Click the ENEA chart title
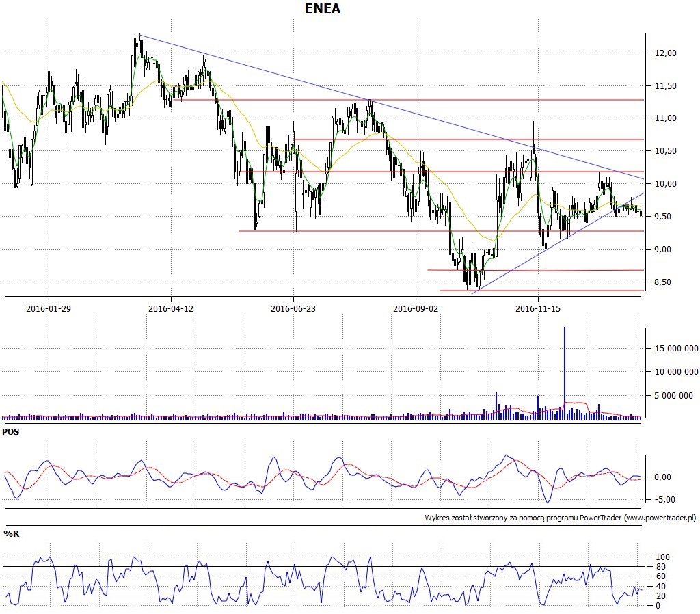This screenshot has width=700, height=614. pos(323,8)
